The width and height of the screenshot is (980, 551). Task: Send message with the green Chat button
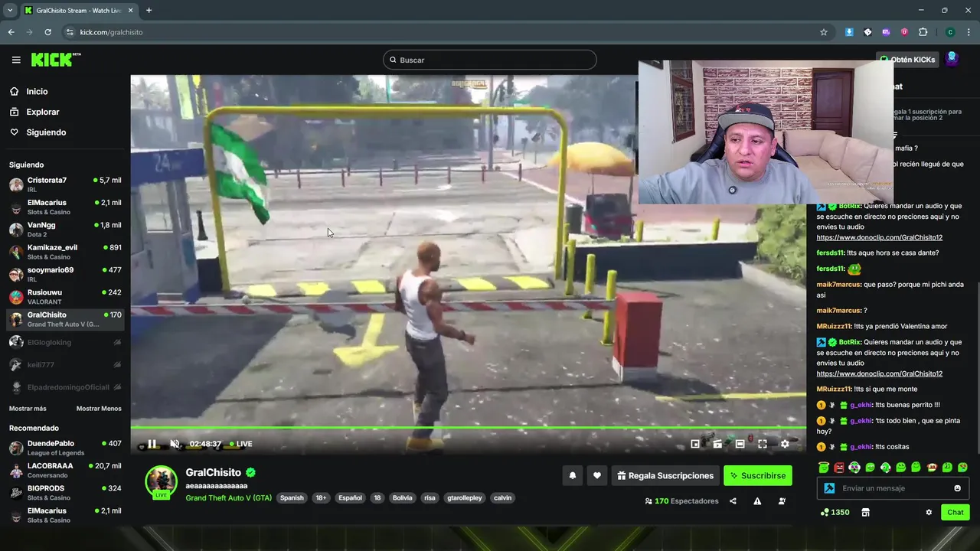pos(955,513)
